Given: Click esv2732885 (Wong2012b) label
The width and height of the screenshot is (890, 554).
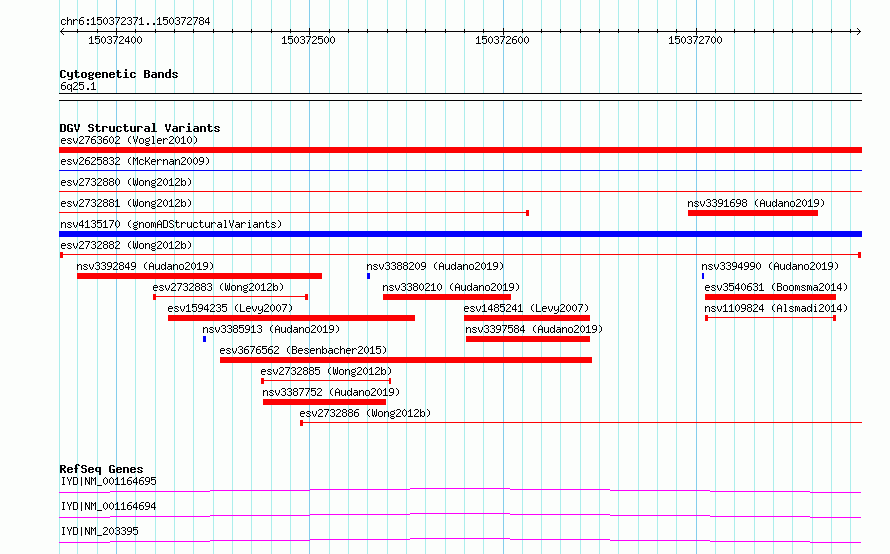Looking at the screenshot, I should point(326,371).
